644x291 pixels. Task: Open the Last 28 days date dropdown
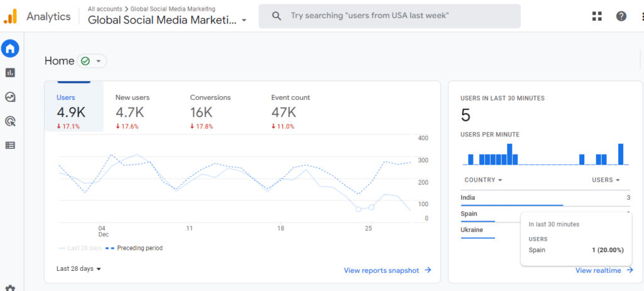79,269
